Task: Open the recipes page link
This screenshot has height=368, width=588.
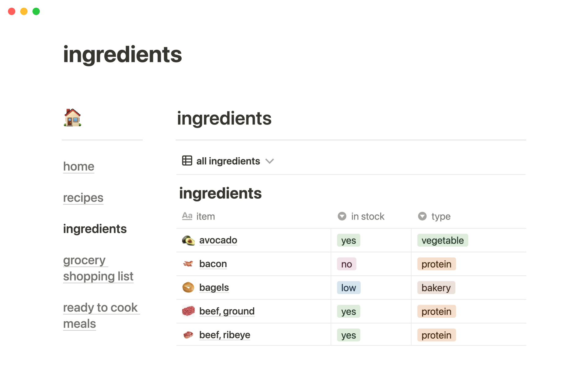Action: pyautogui.click(x=83, y=198)
